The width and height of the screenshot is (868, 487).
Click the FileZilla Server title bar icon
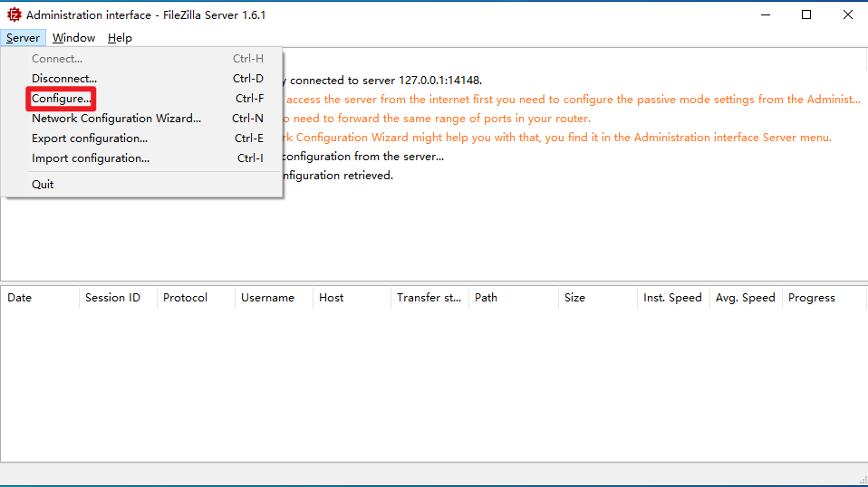(x=14, y=14)
